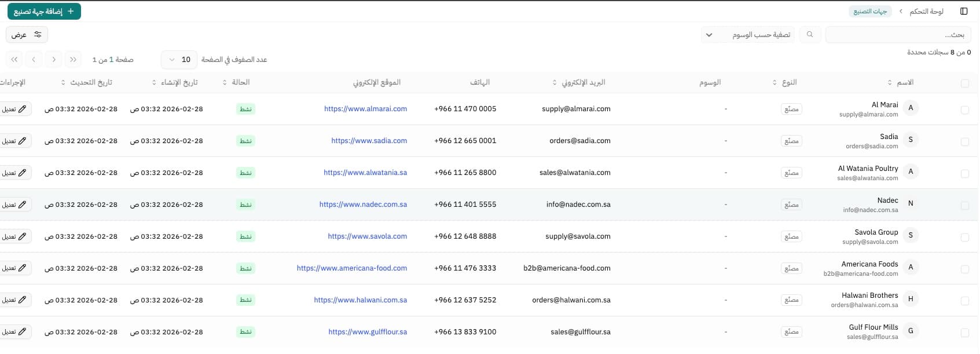
Task: Click the 0 من 8 سجلات محددة text
Action: click(939, 52)
